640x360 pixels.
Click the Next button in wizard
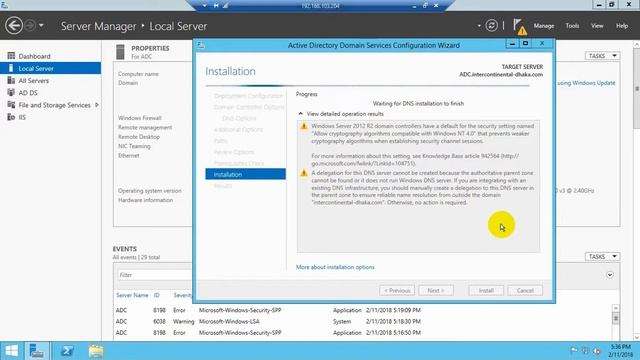pos(436,290)
